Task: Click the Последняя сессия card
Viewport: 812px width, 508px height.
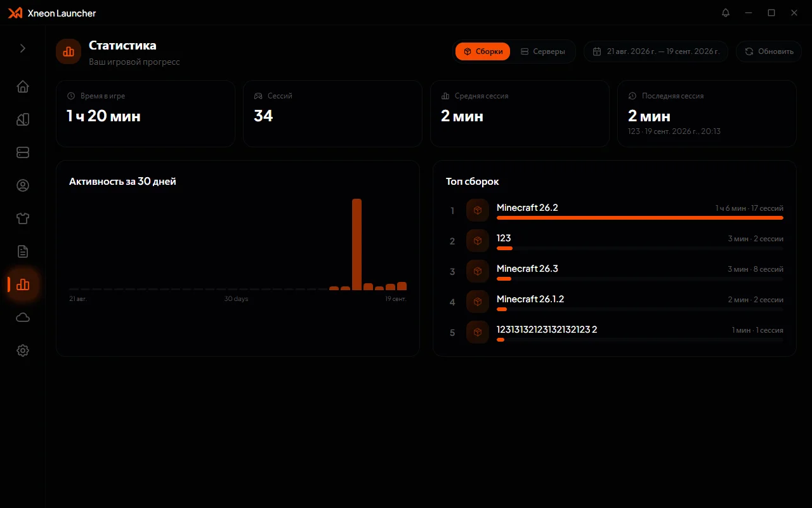Action: pos(707,114)
